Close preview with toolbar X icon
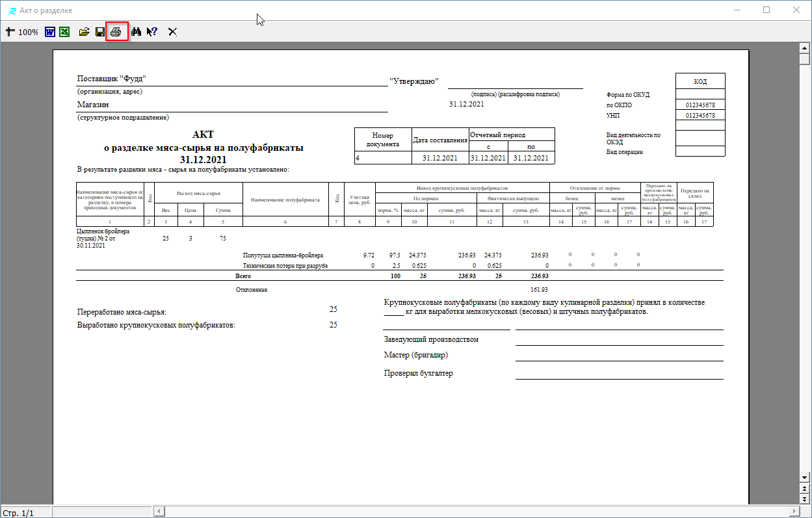Image resolution: width=812 pixels, height=518 pixels. point(172,31)
